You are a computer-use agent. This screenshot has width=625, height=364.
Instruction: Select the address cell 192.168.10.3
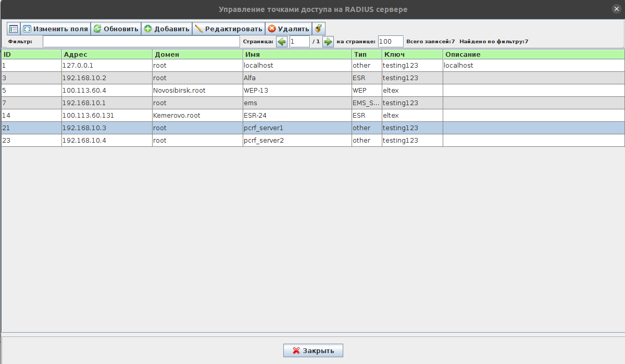(107, 128)
